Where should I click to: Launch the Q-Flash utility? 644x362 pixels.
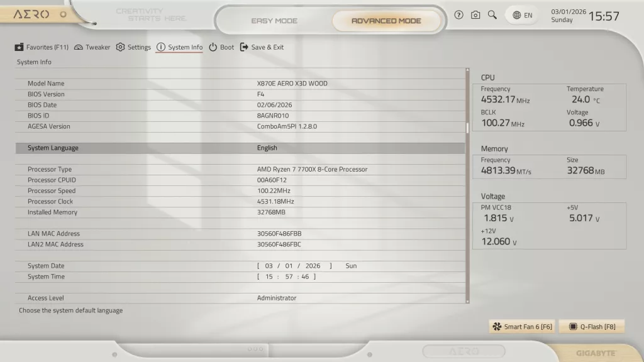click(x=591, y=326)
